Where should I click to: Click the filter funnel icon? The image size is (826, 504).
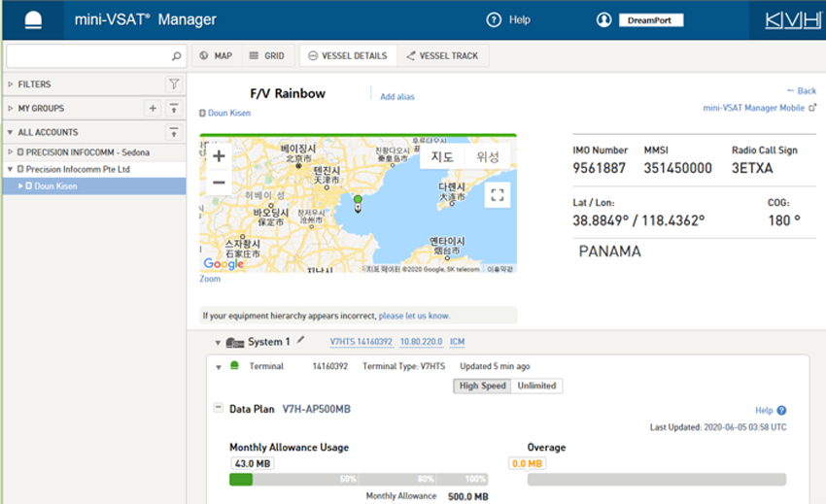(174, 84)
